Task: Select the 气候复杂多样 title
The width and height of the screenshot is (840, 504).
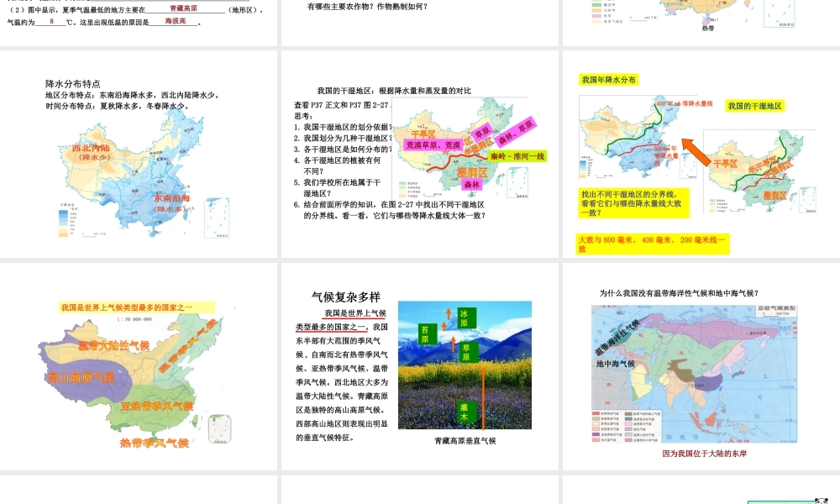Action: (346, 297)
